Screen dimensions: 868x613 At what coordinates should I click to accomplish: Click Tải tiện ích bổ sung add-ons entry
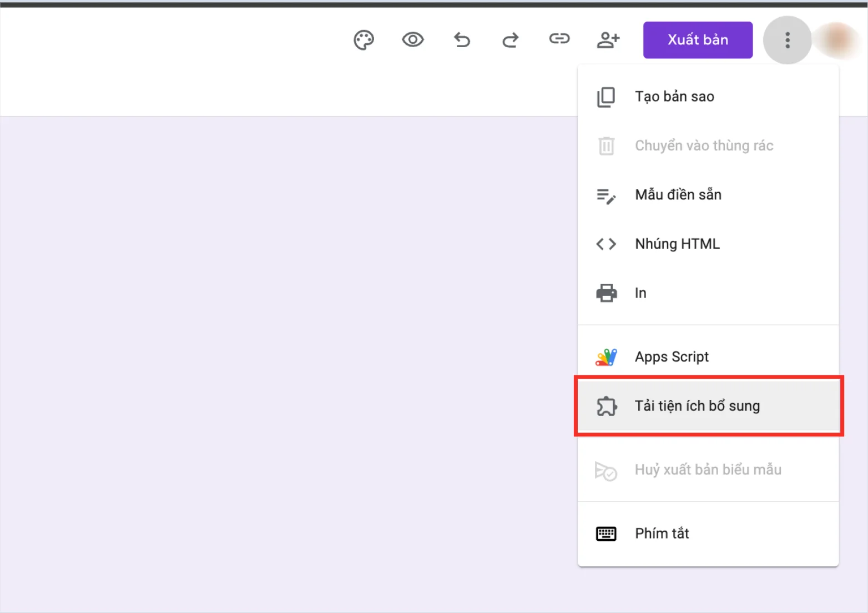tap(708, 406)
